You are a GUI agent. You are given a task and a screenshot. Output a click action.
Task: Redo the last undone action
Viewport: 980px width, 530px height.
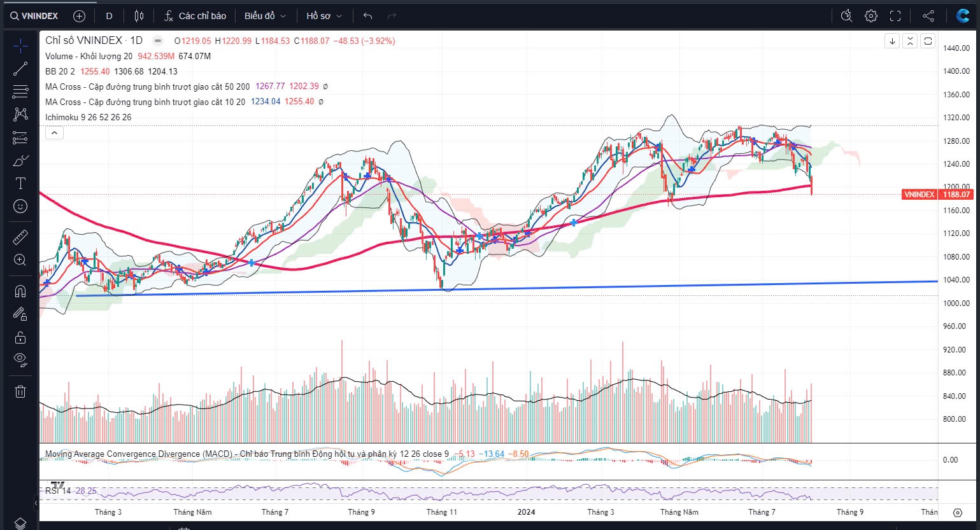click(392, 16)
